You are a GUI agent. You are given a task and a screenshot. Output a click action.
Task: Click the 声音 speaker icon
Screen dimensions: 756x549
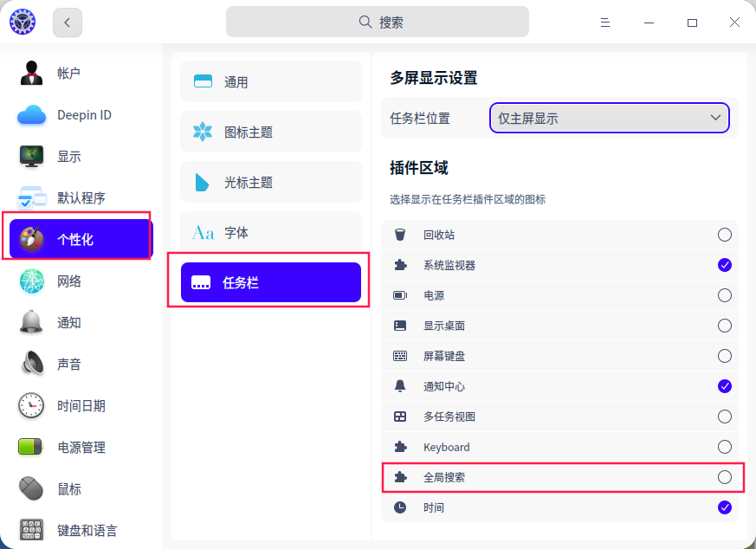point(31,365)
